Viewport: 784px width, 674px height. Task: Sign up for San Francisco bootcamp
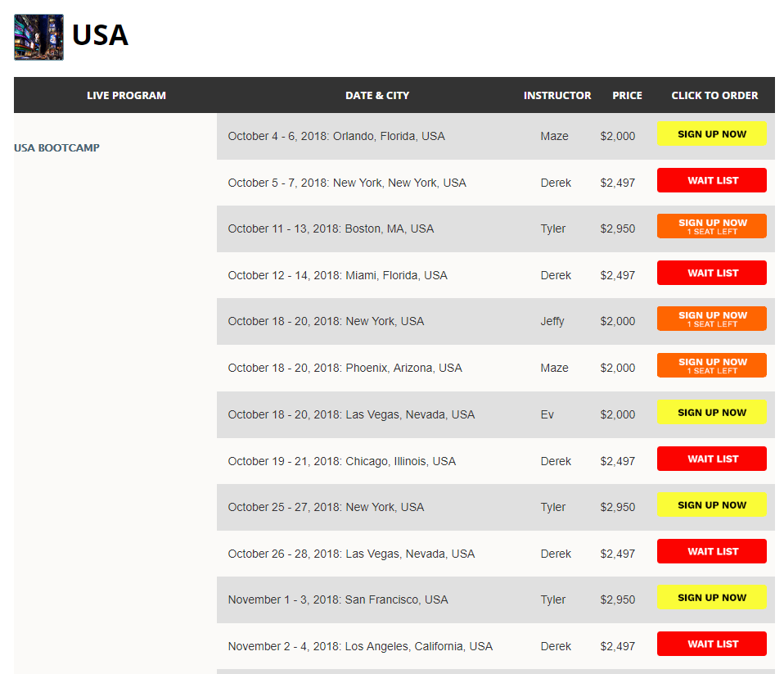(711, 598)
